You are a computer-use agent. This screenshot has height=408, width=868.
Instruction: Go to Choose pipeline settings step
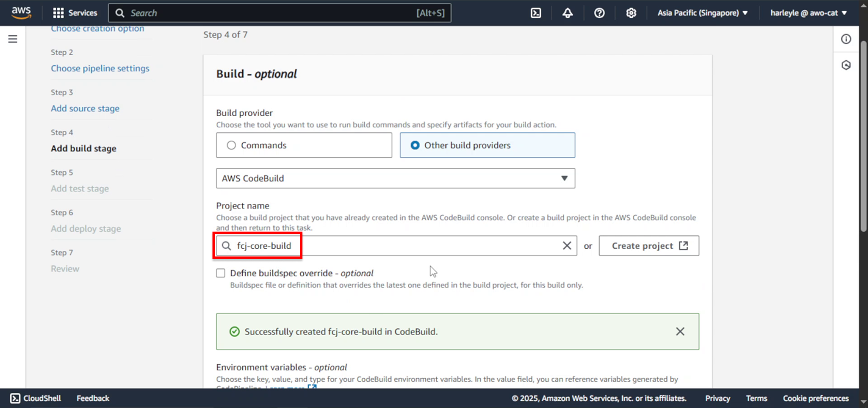pyautogui.click(x=100, y=68)
